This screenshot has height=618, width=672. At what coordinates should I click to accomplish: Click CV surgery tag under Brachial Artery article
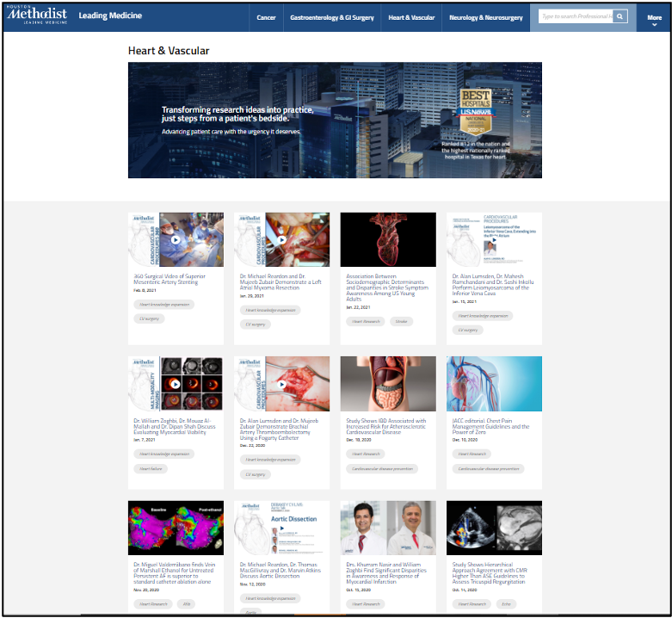[255, 474]
